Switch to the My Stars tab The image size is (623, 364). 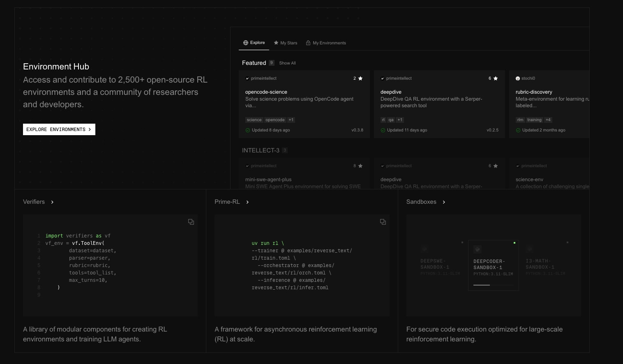click(286, 43)
